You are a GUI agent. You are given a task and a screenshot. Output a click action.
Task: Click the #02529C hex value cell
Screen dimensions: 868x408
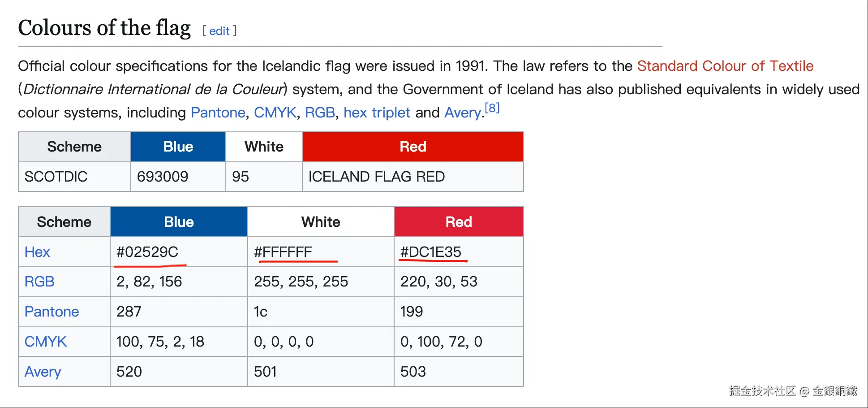[179, 252]
